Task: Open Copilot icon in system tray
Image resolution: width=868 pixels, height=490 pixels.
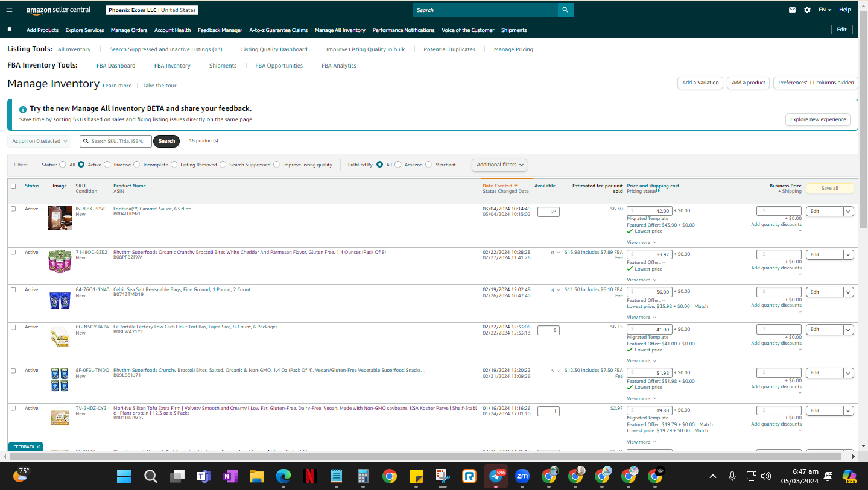Action: [x=849, y=476]
